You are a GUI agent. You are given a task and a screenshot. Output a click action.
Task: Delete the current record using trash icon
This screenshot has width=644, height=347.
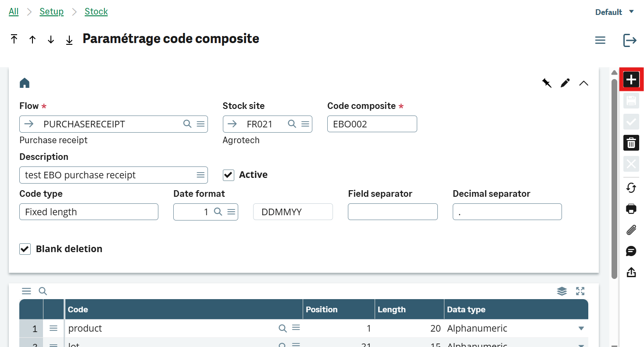631,143
